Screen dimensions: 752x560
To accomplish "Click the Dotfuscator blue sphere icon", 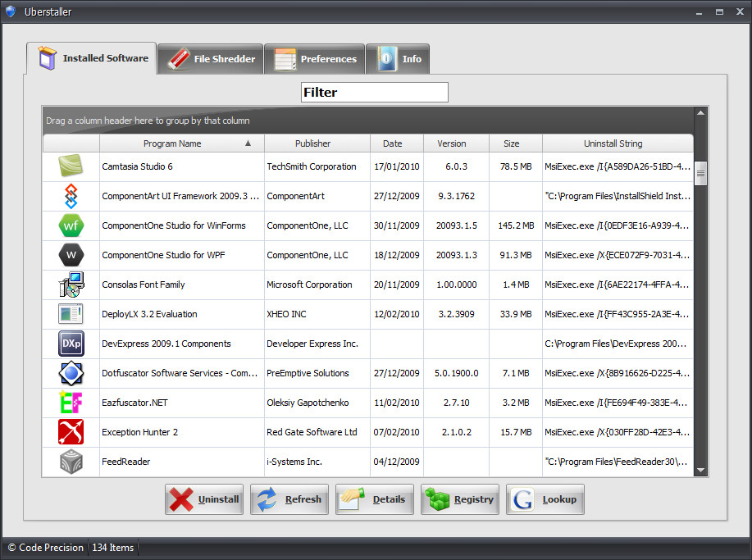I will pyautogui.click(x=71, y=373).
